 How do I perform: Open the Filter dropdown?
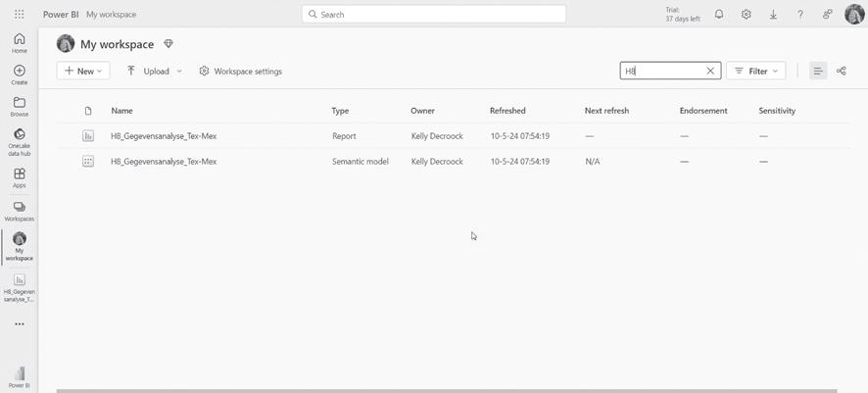pos(756,71)
